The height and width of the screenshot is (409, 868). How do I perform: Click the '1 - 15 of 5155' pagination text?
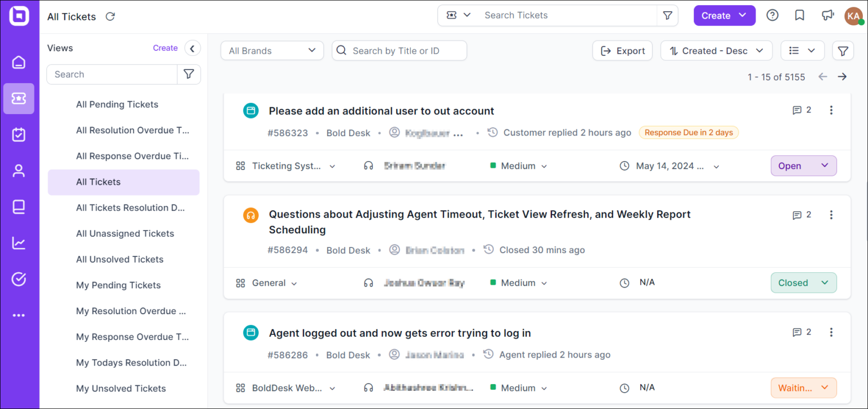click(776, 77)
